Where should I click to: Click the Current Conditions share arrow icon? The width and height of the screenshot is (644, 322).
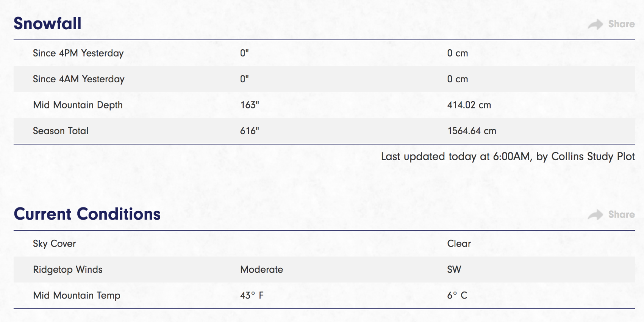[x=595, y=215]
